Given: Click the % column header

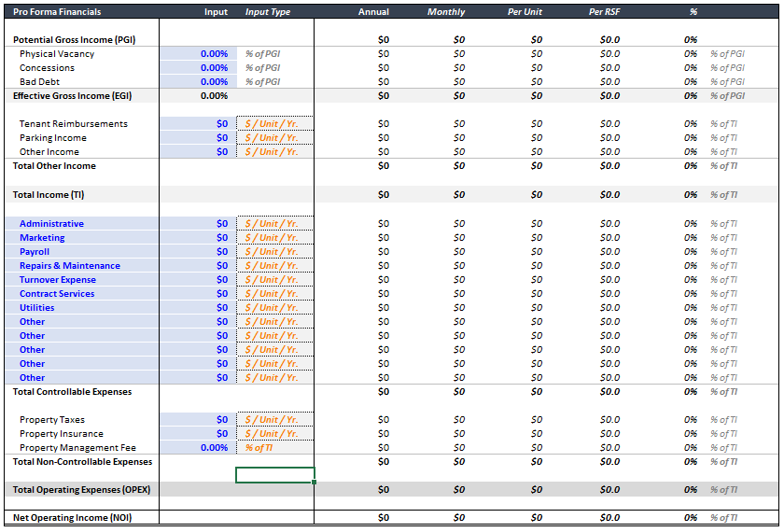Looking at the screenshot, I should pos(693,11).
